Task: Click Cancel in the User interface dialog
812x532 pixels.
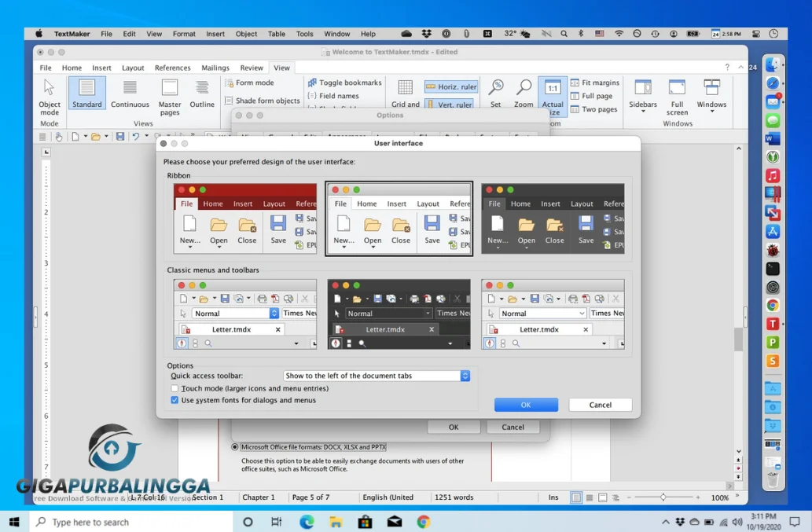Action: pyautogui.click(x=600, y=405)
